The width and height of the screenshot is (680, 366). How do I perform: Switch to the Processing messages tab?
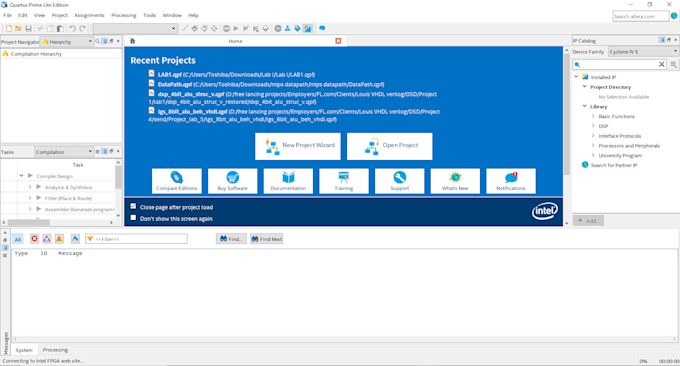click(x=55, y=350)
